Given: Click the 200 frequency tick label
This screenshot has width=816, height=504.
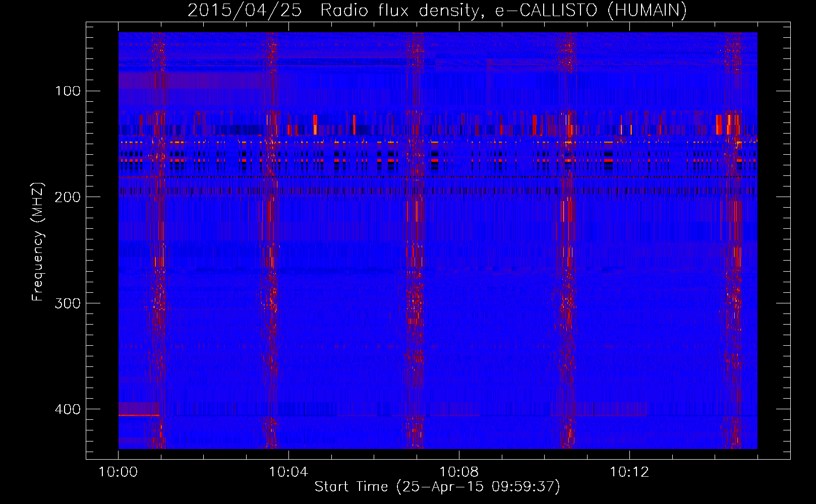Looking at the screenshot, I should pos(68,197).
